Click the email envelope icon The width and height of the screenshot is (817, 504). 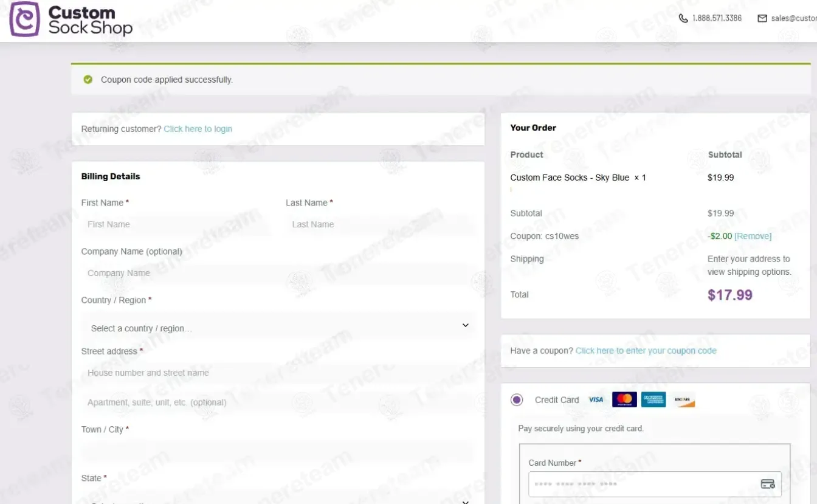762,18
